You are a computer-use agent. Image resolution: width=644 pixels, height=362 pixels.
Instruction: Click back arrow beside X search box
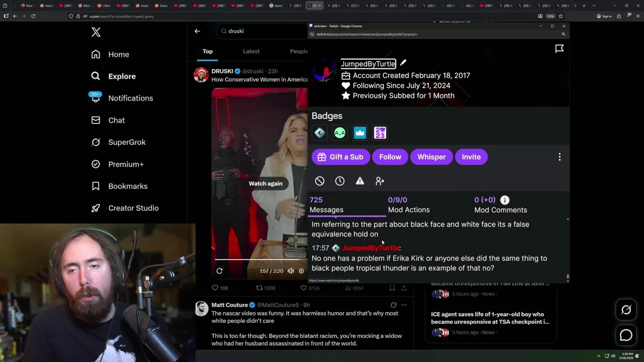click(197, 31)
